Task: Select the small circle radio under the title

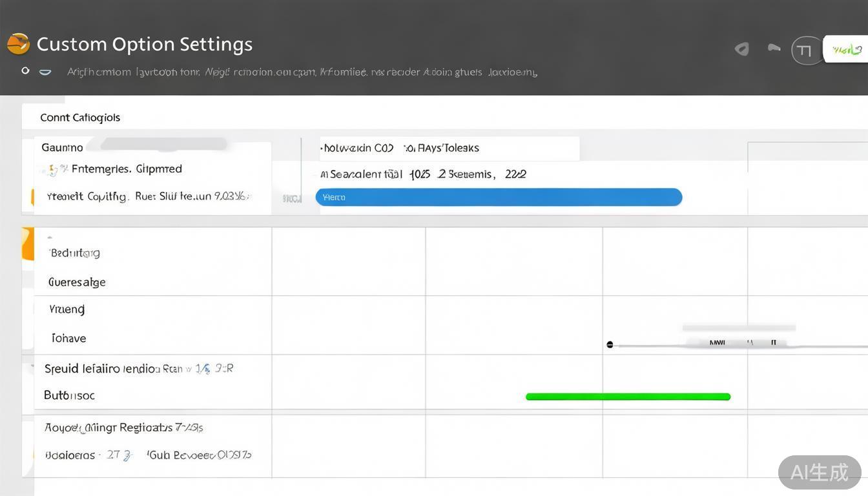Action: (25, 70)
